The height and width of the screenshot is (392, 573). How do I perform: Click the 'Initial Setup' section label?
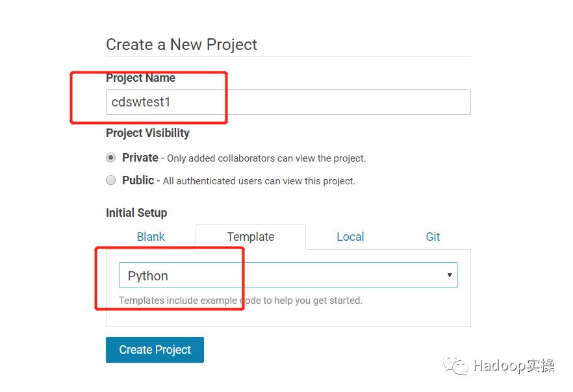pyautogui.click(x=136, y=213)
